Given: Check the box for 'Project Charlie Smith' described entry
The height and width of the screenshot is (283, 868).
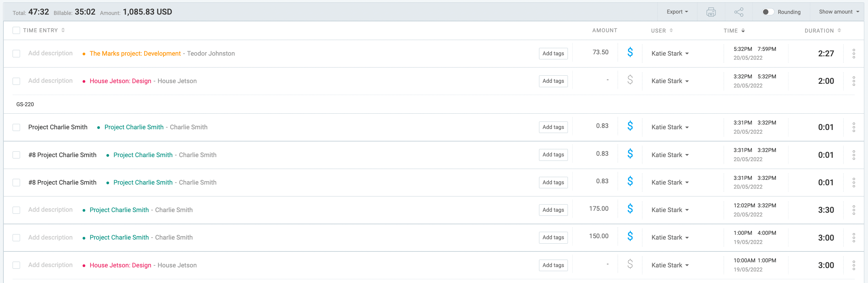Looking at the screenshot, I should point(16,127).
